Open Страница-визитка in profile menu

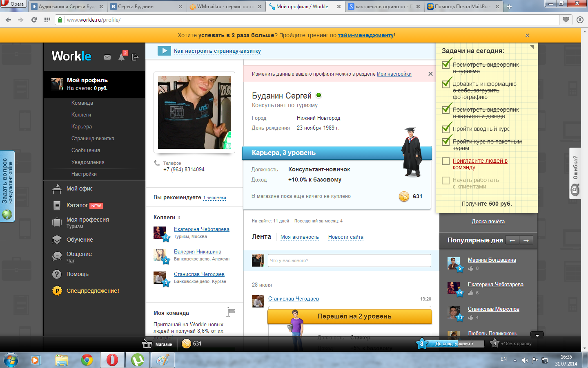tap(93, 139)
